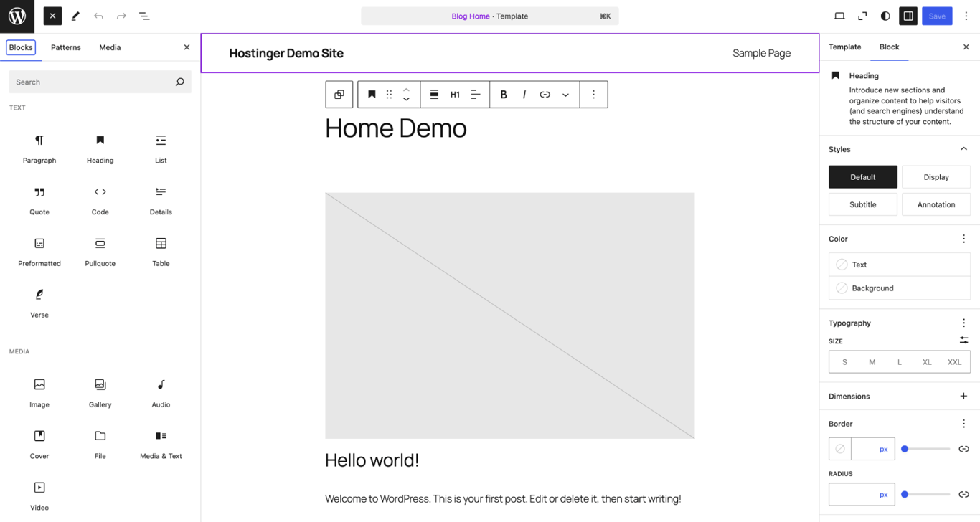Select the Subtitle style variation
This screenshot has width=980, height=522.
pyautogui.click(x=862, y=204)
